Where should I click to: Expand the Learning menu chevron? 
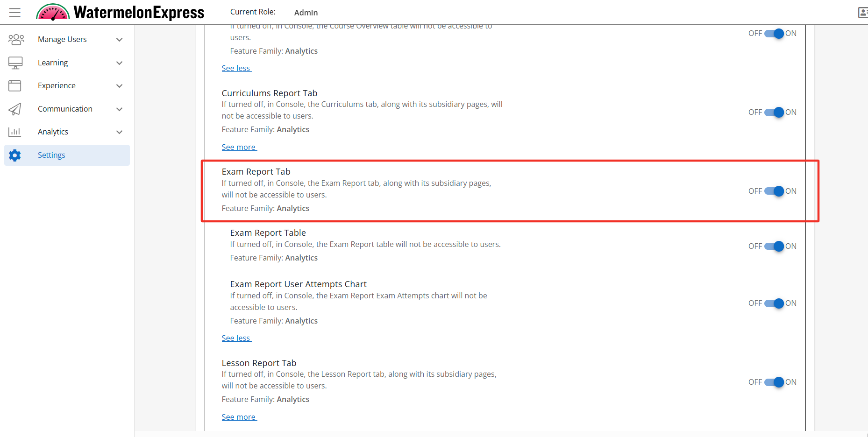[x=120, y=63]
